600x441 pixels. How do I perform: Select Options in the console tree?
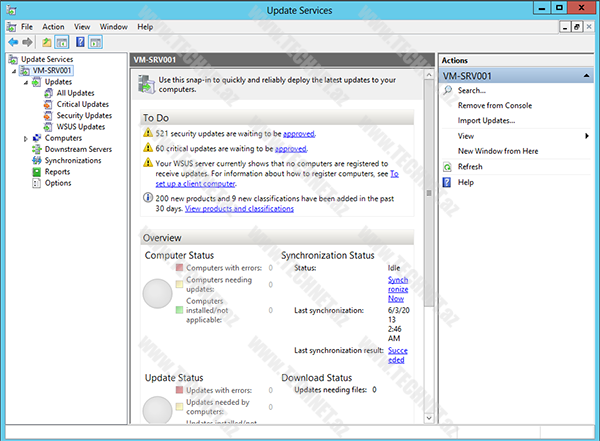(57, 183)
